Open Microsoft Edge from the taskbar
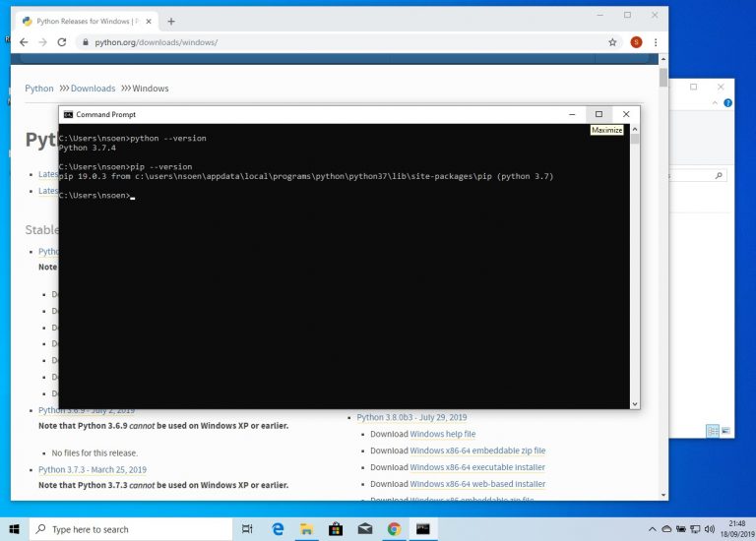Screen dimensions: 756x541 pos(279,529)
